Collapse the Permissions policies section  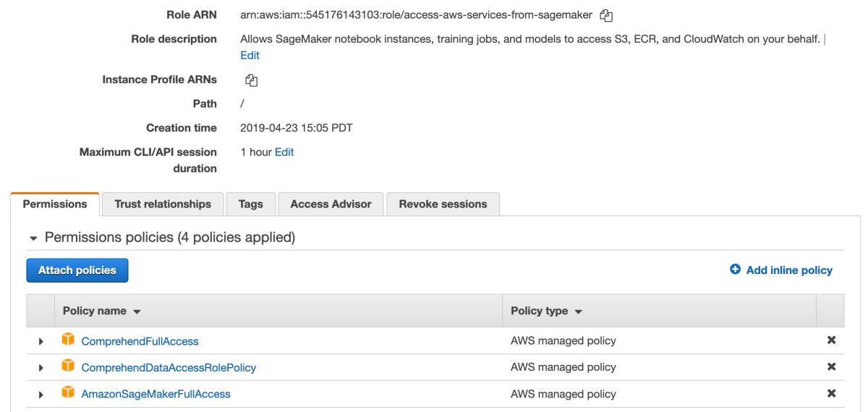point(33,238)
